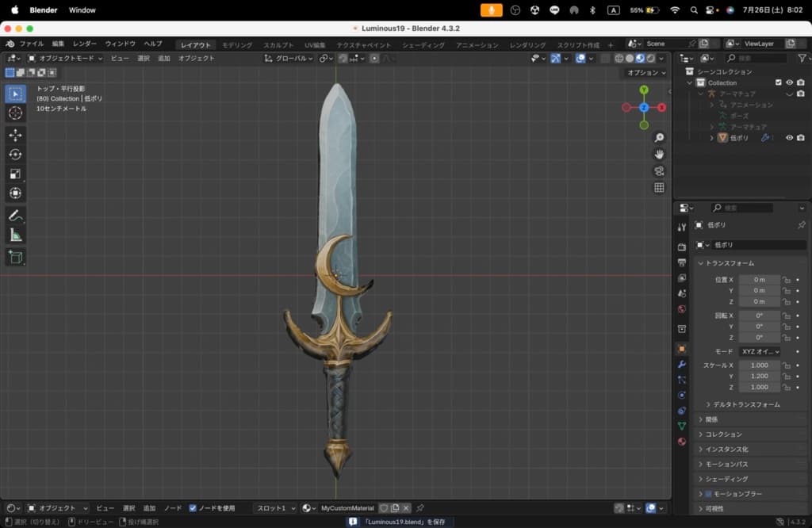Activate the Scale tool

(x=15, y=174)
